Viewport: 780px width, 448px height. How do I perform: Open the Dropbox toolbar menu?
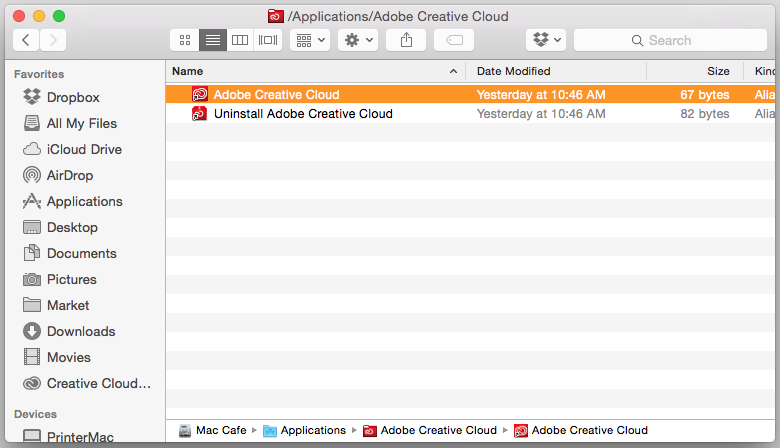(x=546, y=40)
